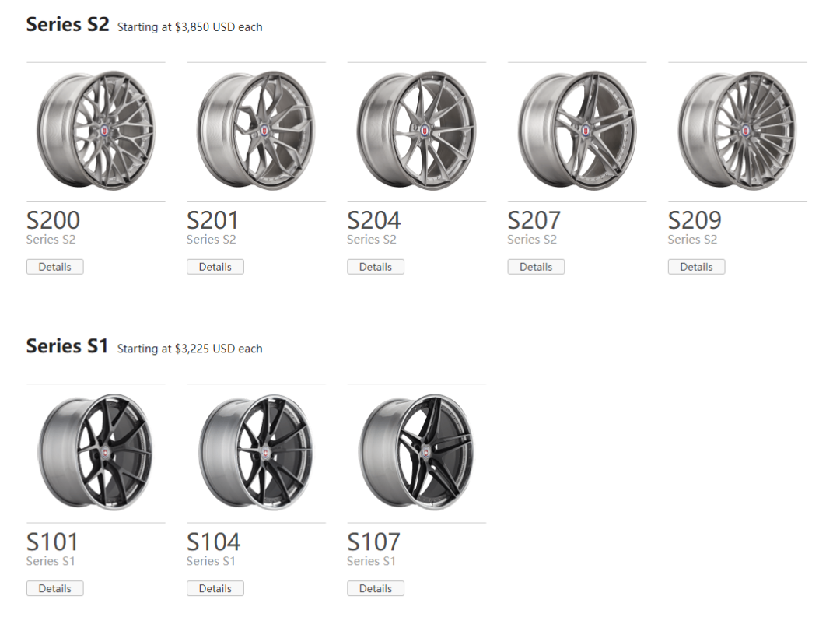Click the Details button under S200

coord(54,267)
